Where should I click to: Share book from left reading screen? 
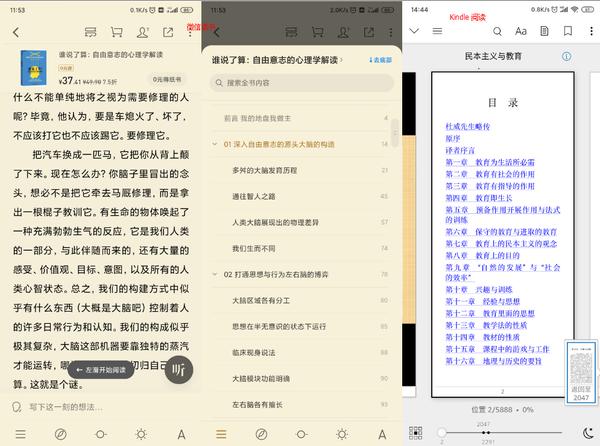pyautogui.click(x=168, y=32)
